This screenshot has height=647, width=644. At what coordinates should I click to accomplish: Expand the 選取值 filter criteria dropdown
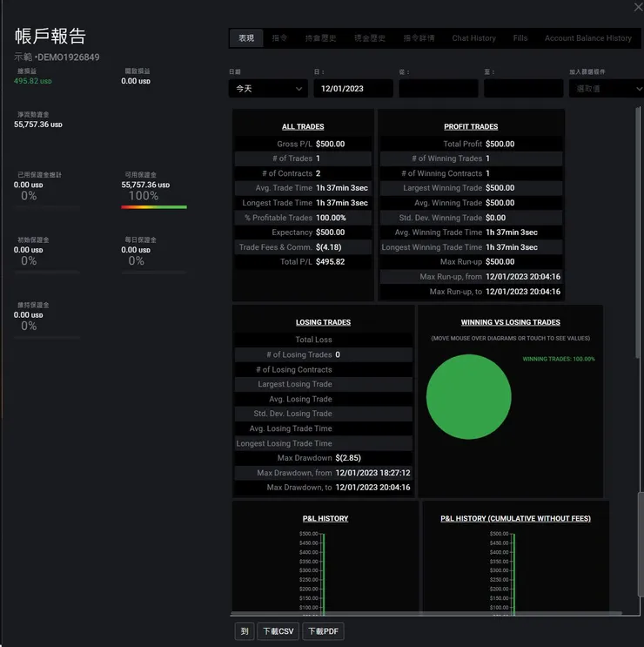click(606, 88)
